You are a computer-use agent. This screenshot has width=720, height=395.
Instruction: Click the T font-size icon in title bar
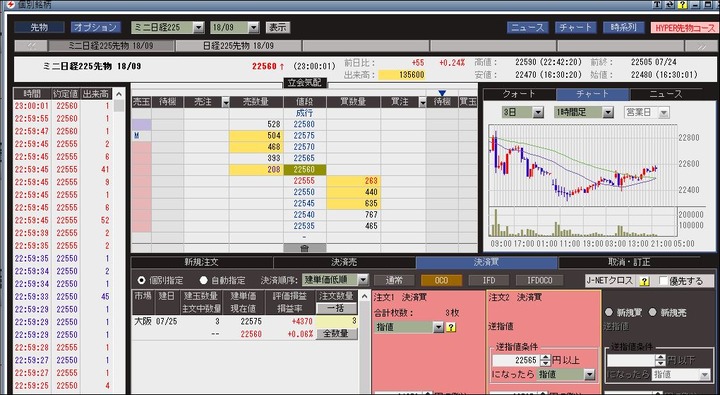pos(657,4)
